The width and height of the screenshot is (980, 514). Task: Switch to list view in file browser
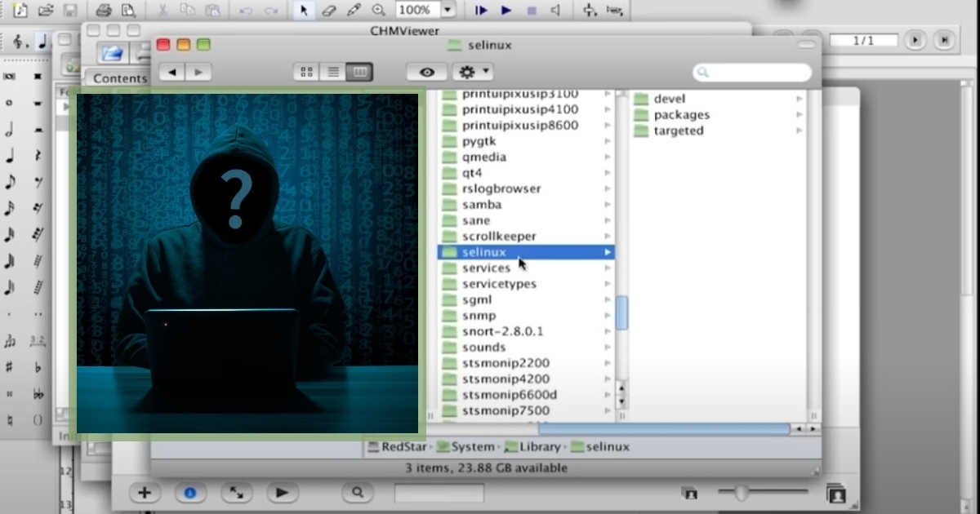coord(332,73)
